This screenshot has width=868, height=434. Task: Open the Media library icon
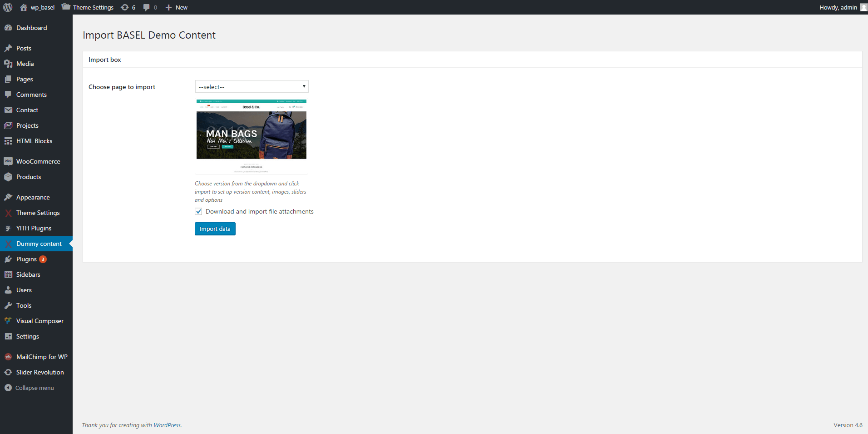pos(9,64)
